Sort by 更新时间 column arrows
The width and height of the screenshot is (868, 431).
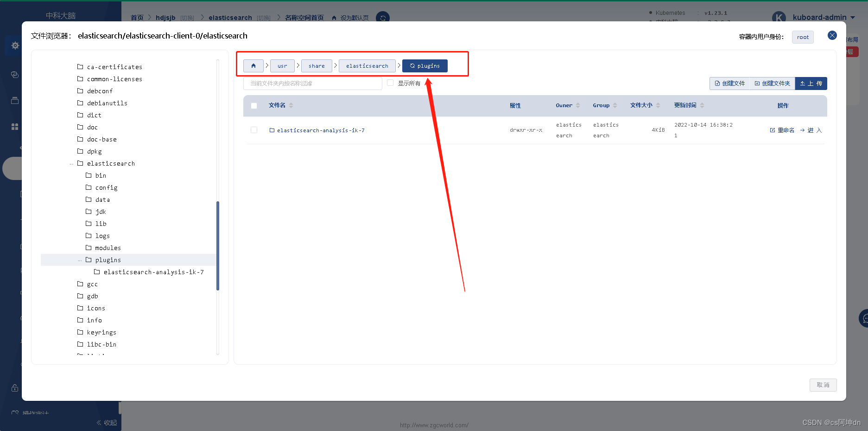click(x=702, y=105)
